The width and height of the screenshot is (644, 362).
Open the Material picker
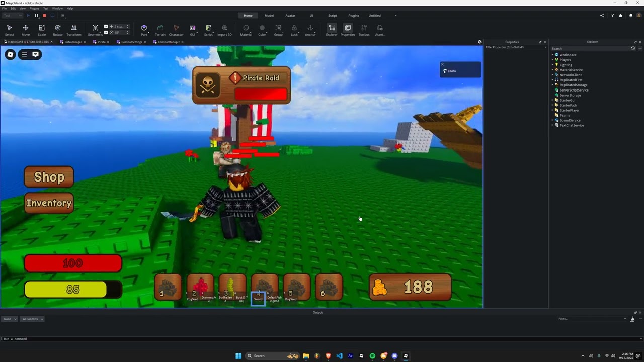(x=246, y=30)
